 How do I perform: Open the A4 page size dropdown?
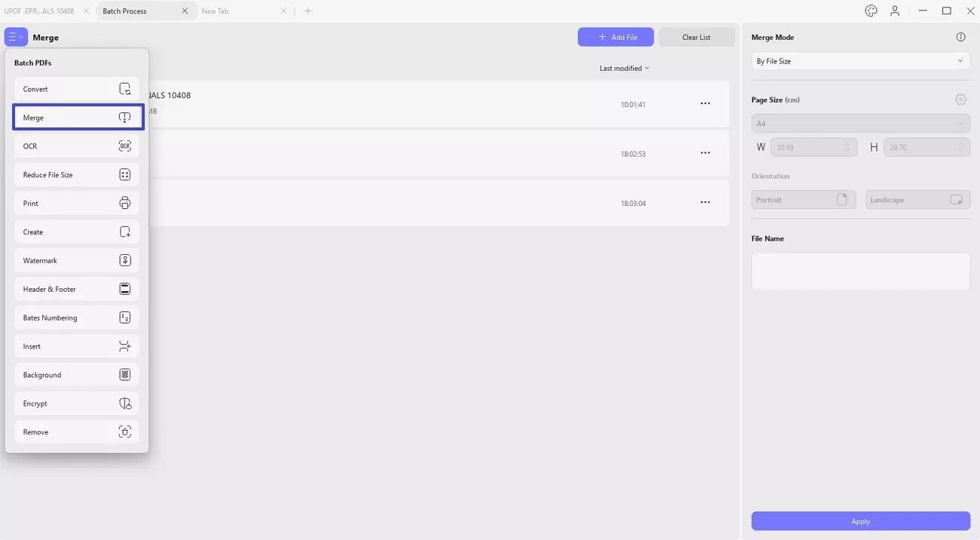click(860, 124)
